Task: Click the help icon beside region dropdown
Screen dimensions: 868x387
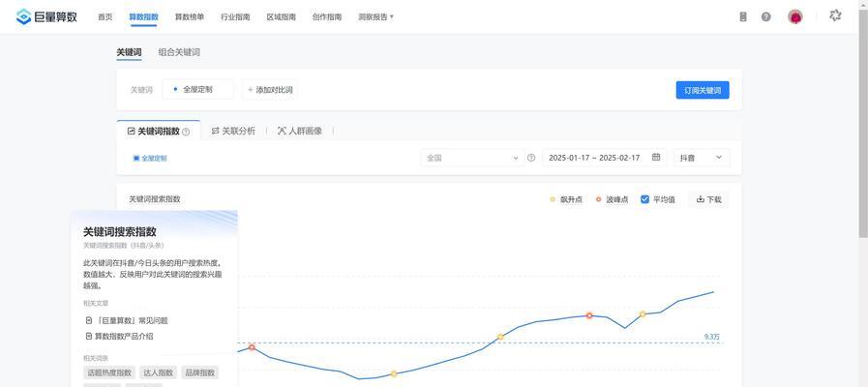Action: tap(531, 158)
